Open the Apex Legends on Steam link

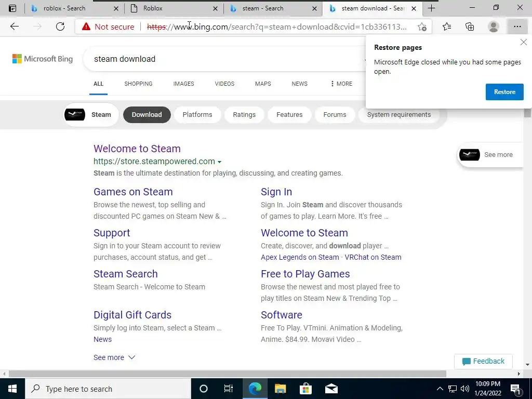pos(300,257)
